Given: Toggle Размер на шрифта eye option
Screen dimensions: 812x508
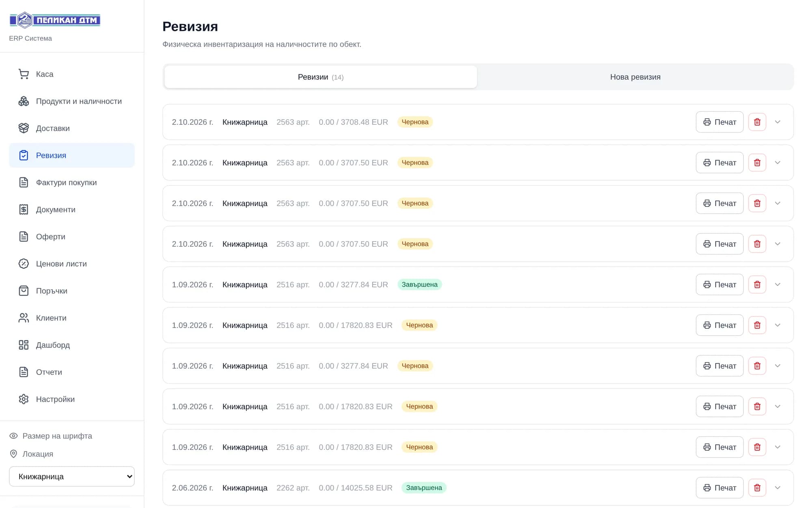Looking at the screenshot, I should (x=13, y=436).
